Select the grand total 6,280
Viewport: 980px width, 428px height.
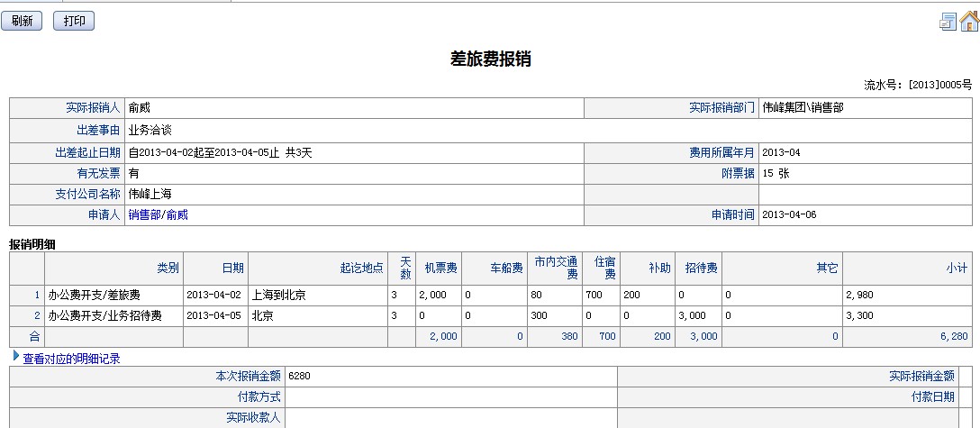(x=955, y=336)
